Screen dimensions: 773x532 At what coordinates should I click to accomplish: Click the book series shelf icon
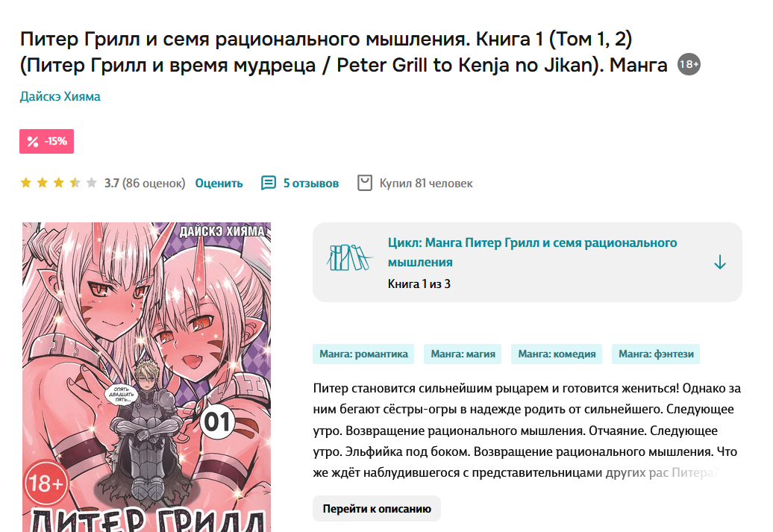click(348, 257)
